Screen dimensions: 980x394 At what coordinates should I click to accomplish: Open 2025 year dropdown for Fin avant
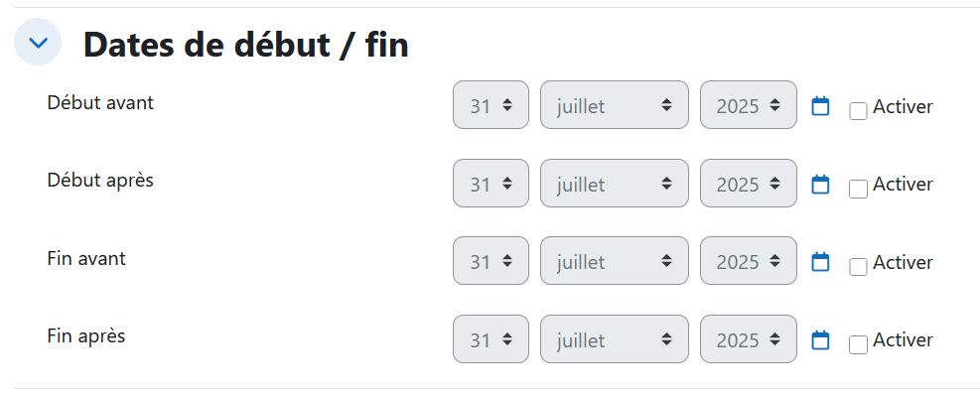pyautogui.click(x=748, y=261)
